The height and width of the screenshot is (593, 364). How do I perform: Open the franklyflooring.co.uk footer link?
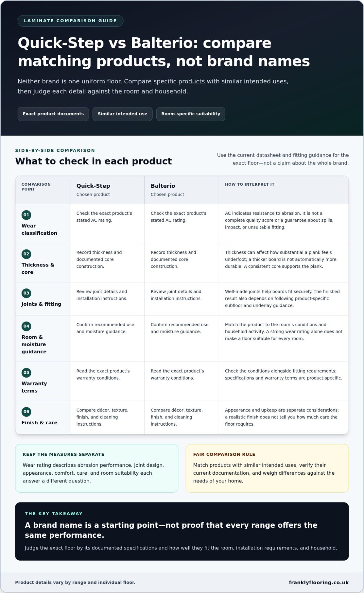pyautogui.click(x=319, y=582)
